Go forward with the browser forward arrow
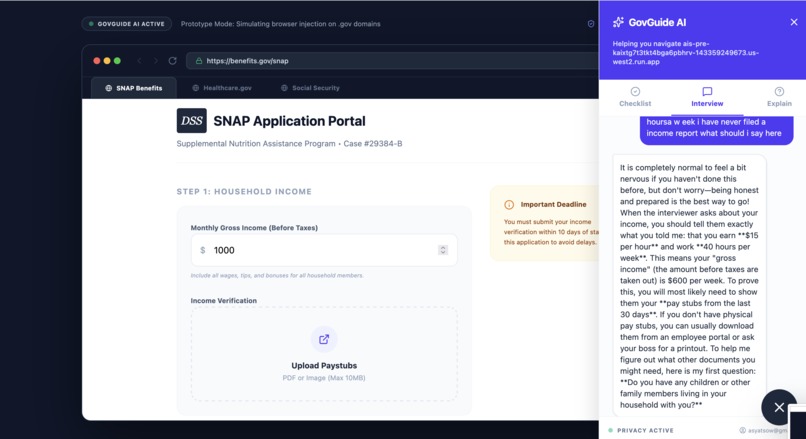The image size is (806, 439). [156, 61]
